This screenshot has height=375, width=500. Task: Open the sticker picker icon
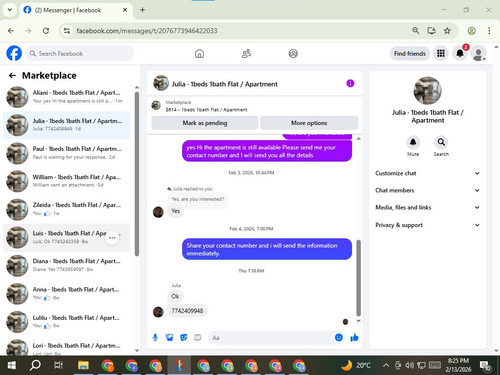click(184, 338)
